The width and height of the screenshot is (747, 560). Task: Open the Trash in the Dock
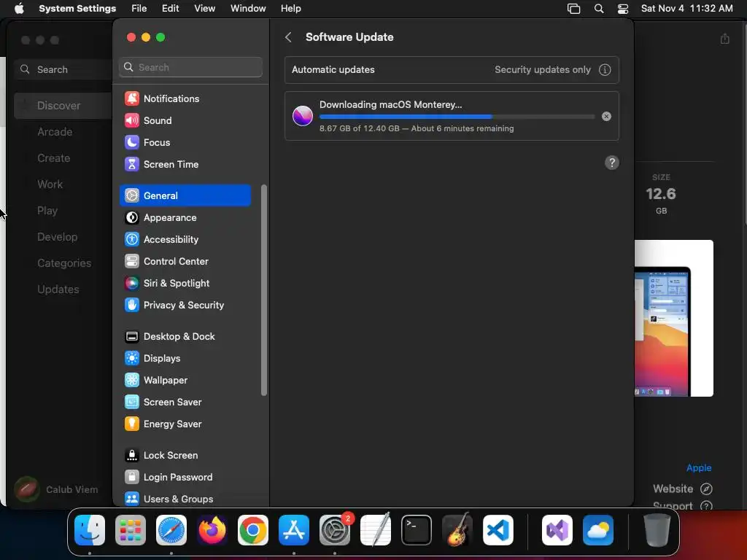(x=657, y=530)
